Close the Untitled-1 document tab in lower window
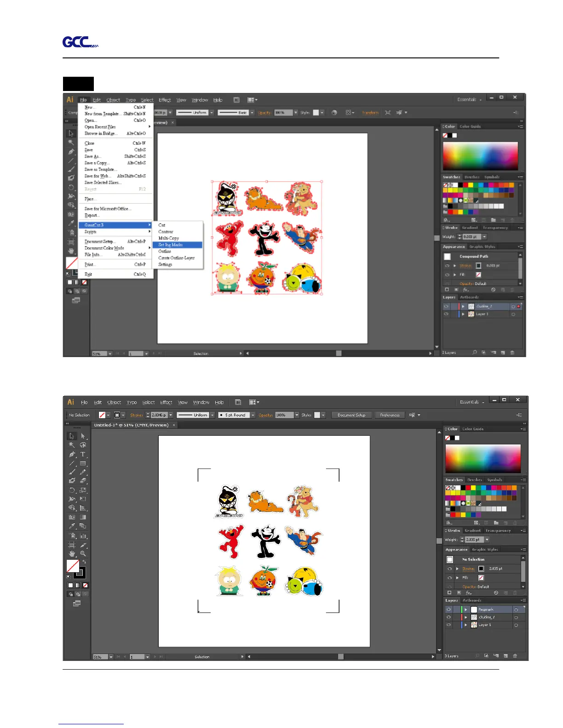This screenshot has height=728, width=563. pos(174,425)
